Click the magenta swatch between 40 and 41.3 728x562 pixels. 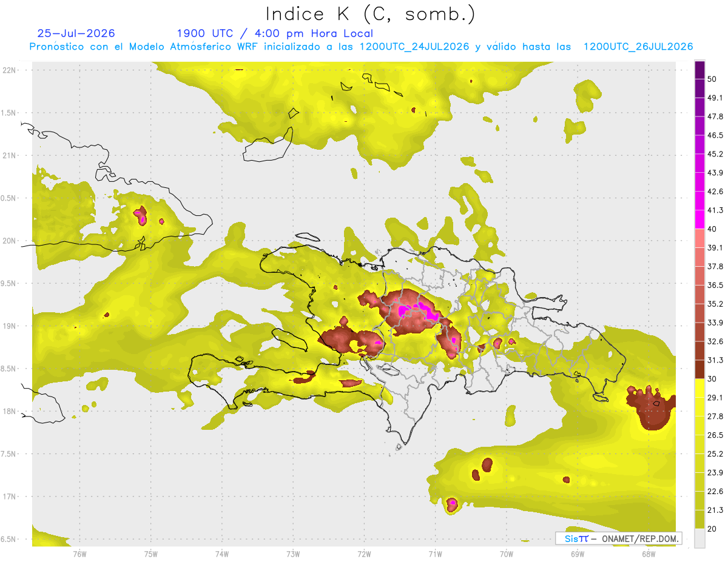tap(699, 219)
